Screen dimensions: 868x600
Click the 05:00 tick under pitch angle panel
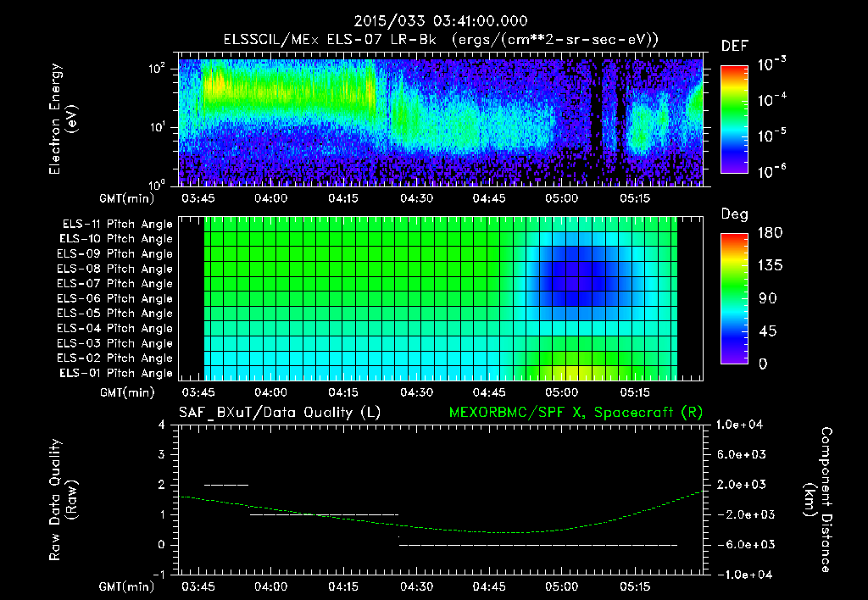pos(562,393)
